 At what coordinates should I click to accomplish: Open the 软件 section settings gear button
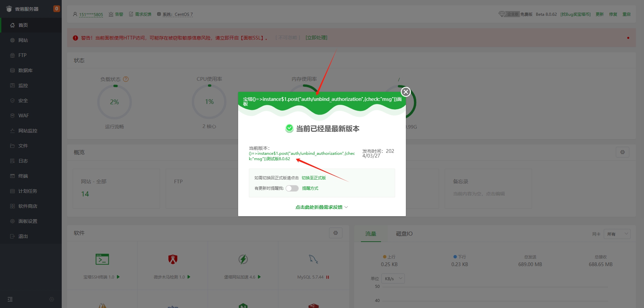click(x=335, y=233)
